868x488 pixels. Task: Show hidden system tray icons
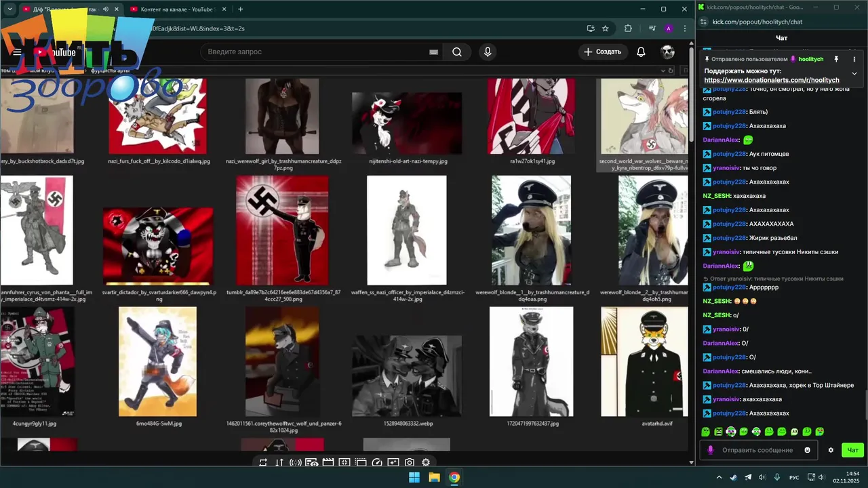tap(719, 477)
